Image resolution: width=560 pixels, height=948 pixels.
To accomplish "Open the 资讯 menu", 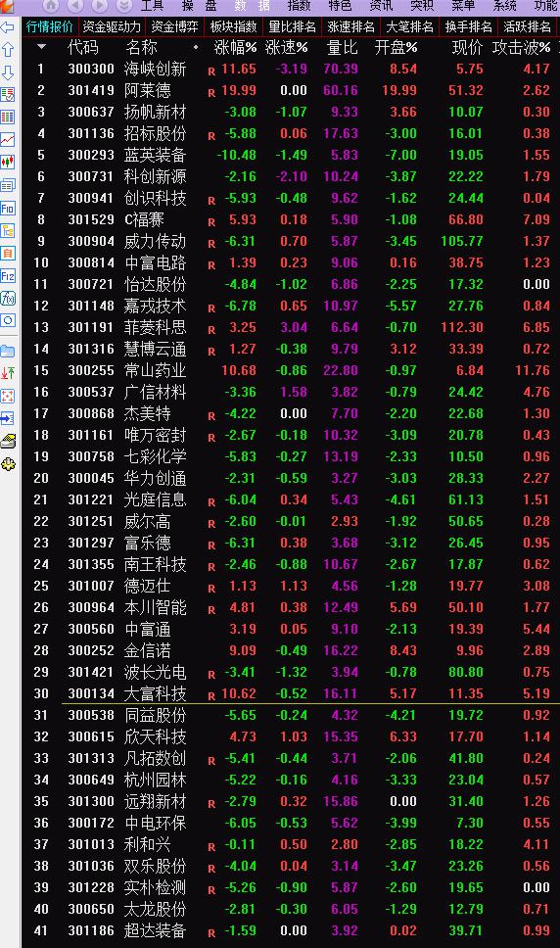I will [381, 6].
